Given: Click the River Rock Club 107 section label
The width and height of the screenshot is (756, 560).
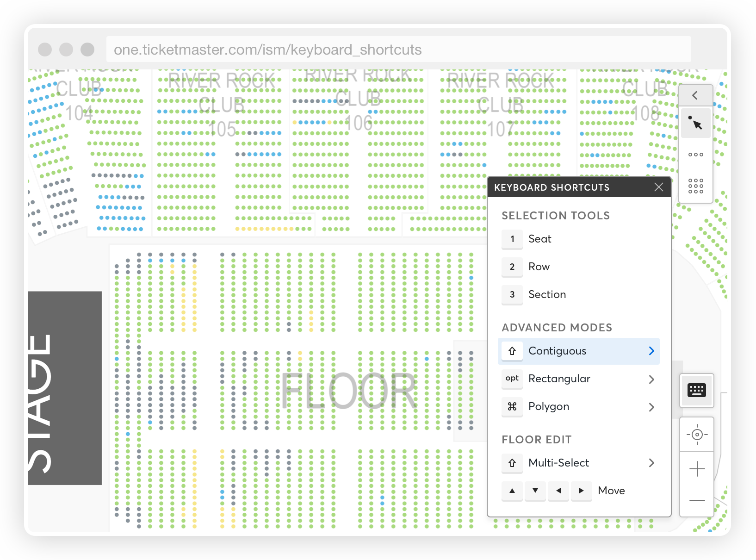Looking at the screenshot, I should point(501,105).
